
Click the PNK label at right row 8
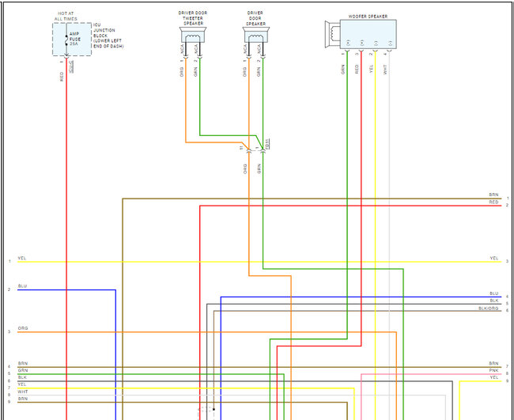(x=493, y=370)
